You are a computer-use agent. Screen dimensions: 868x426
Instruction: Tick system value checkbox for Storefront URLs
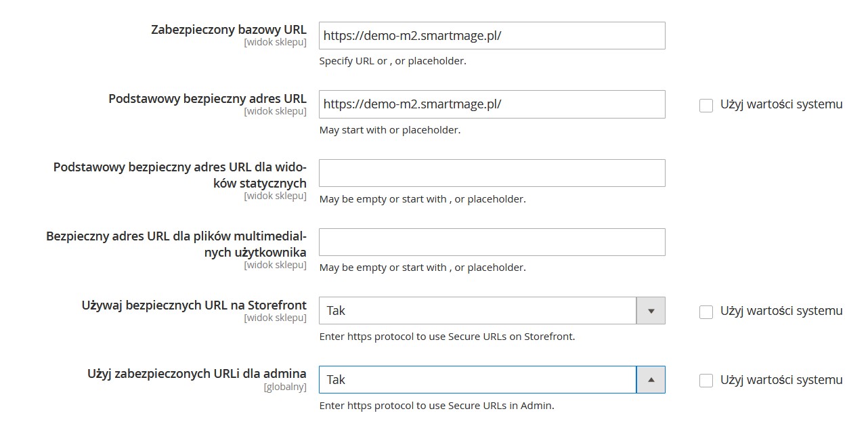(706, 312)
